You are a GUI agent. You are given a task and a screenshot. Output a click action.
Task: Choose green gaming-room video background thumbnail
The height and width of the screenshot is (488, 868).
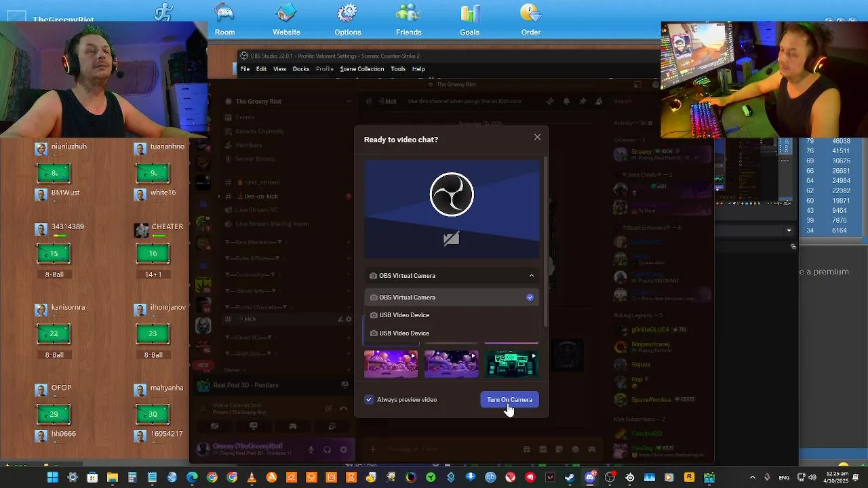click(511, 364)
